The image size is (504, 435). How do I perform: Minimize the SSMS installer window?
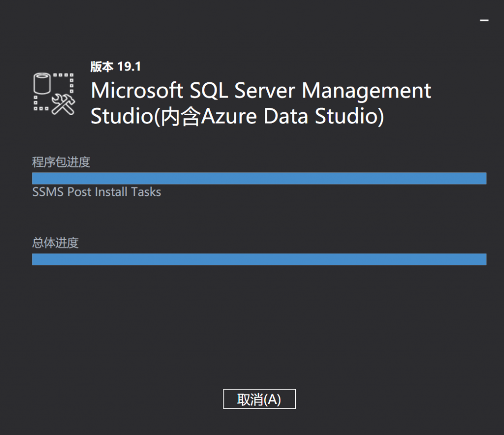click(x=484, y=21)
